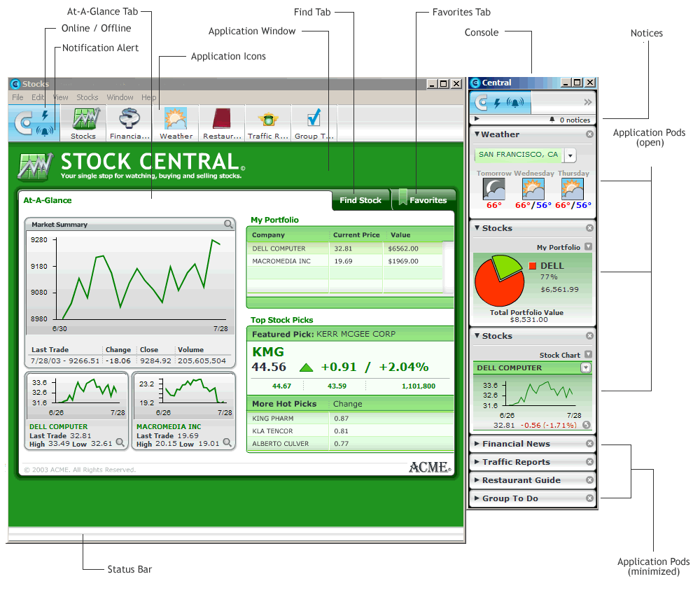Toggle Online/Offline lightning icon in Stocks window

(x=45, y=115)
